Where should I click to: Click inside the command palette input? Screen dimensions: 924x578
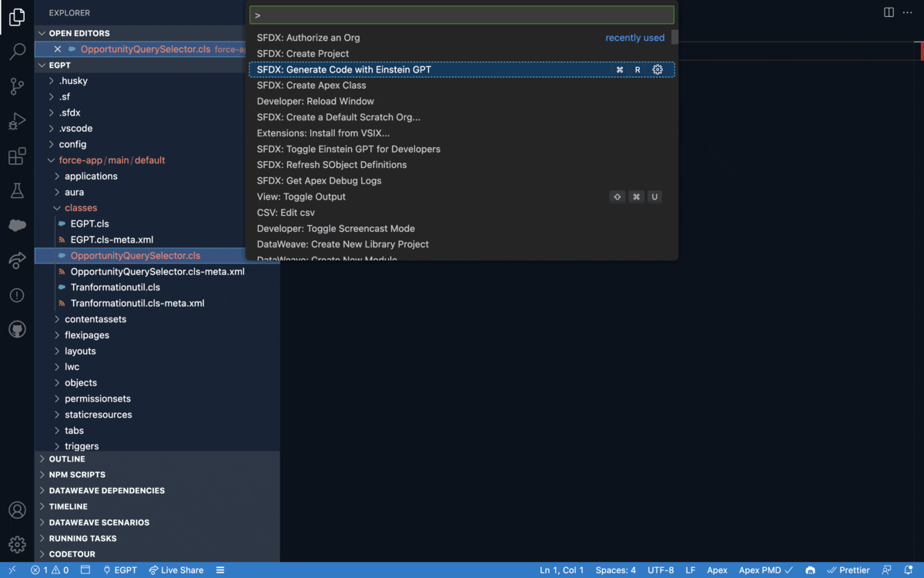click(462, 15)
